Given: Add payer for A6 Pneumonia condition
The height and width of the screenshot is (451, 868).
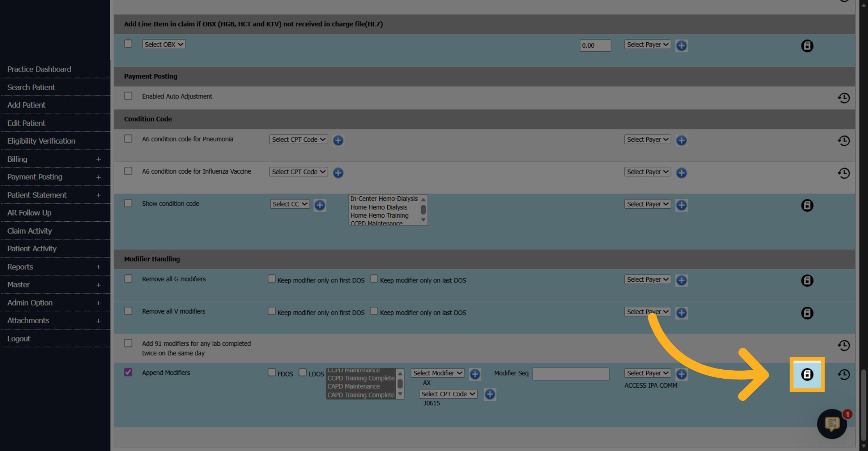Looking at the screenshot, I should pyautogui.click(x=681, y=140).
